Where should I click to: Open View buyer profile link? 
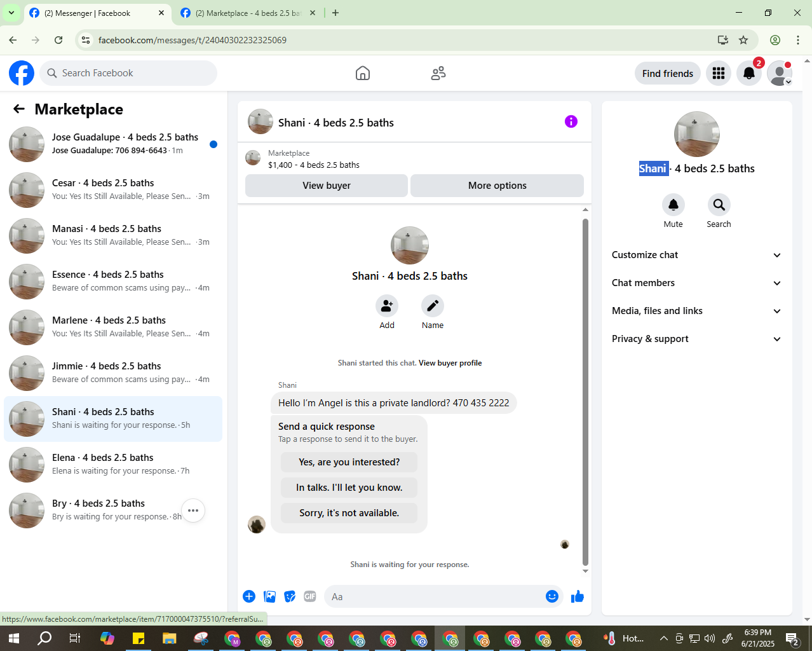coord(450,363)
